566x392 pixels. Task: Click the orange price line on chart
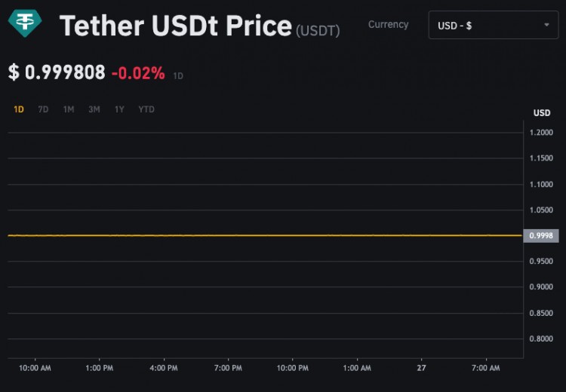264,235
